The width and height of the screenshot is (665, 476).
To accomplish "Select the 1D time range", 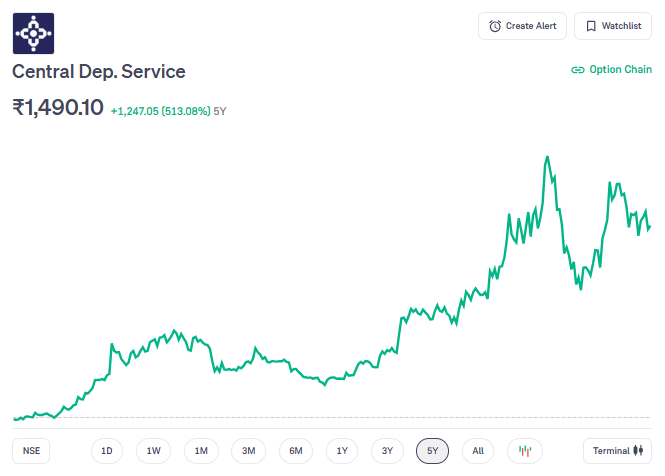I will pyautogui.click(x=106, y=451).
